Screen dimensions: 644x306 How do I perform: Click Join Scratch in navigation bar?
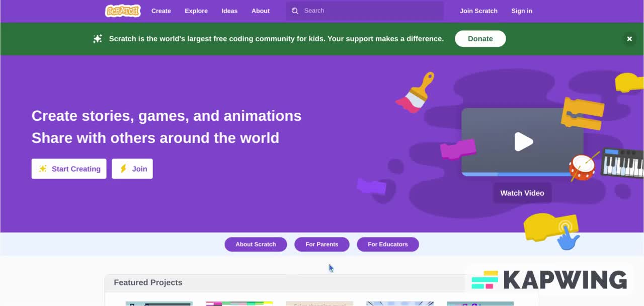click(x=478, y=11)
